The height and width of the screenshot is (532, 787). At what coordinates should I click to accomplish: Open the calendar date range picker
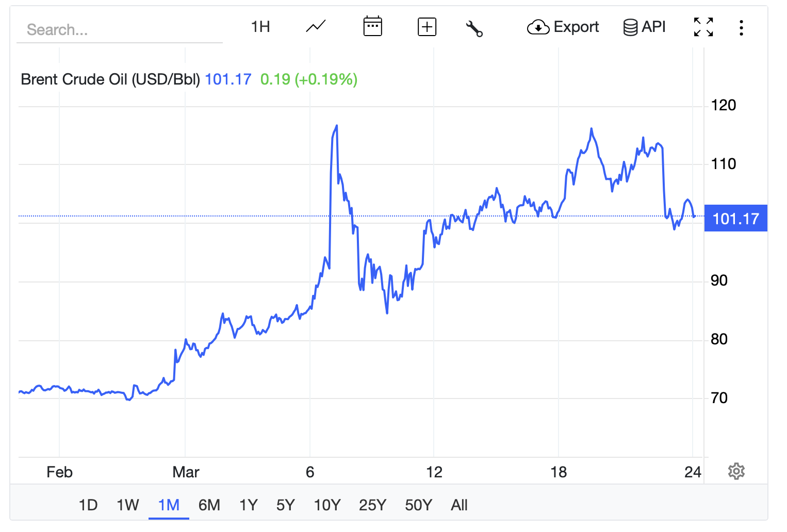tap(372, 27)
